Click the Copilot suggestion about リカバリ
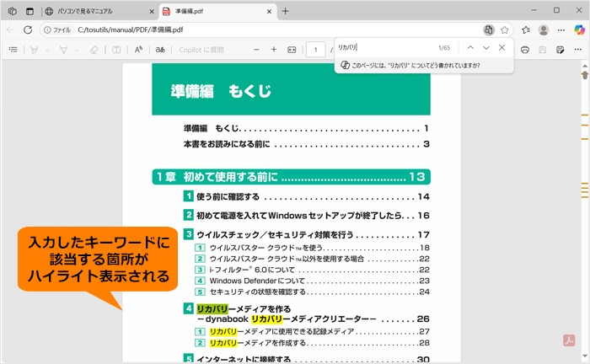The image size is (590, 364). [x=424, y=66]
